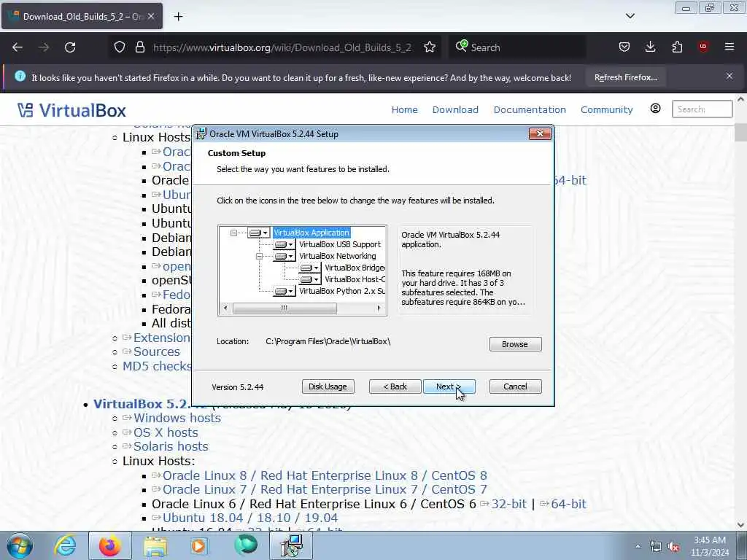Select VirtualBox USB Support tree item
The height and width of the screenshot is (560, 747).
tap(340, 244)
